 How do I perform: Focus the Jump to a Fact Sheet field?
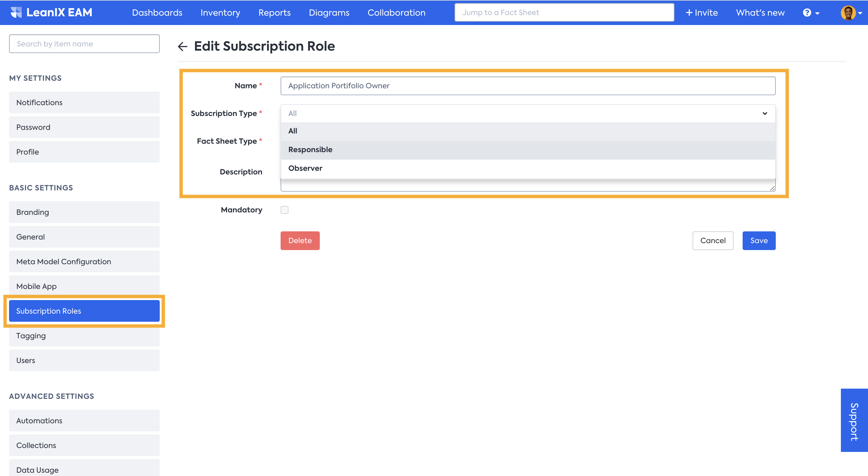(x=564, y=13)
